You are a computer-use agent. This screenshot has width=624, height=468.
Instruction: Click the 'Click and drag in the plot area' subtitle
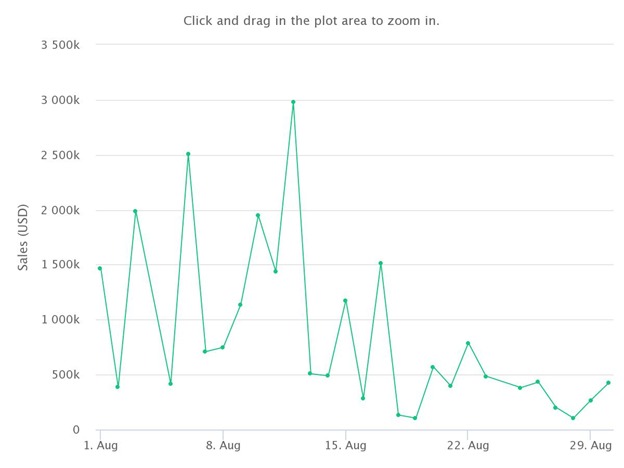[311, 21]
